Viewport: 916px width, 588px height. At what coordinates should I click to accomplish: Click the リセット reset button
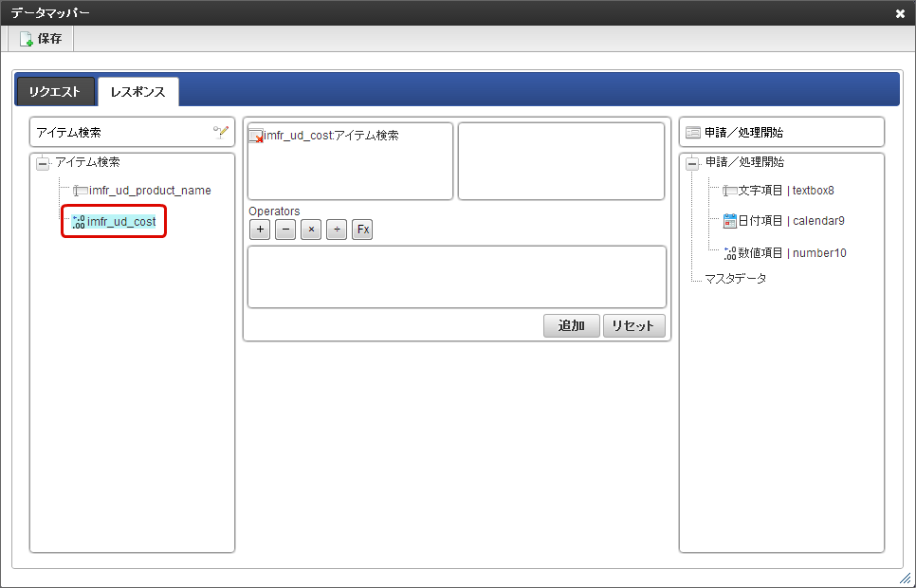click(633, 325)
